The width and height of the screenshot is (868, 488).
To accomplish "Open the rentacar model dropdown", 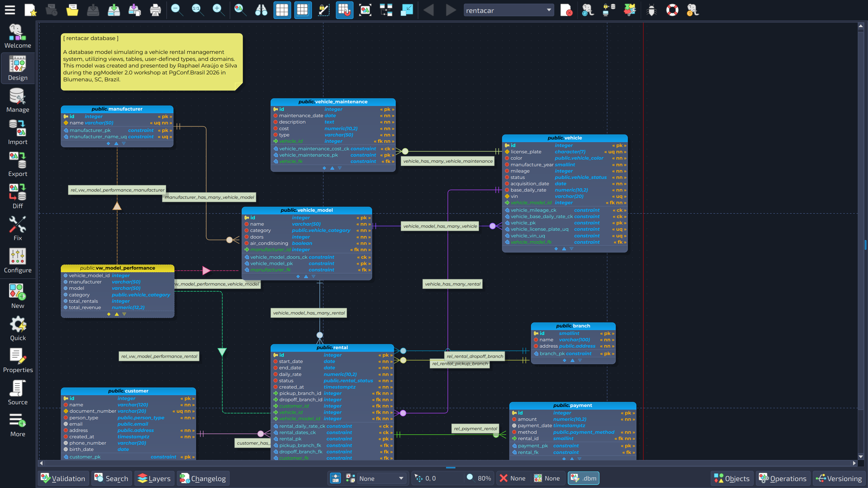I will click(x=508, y=11).
